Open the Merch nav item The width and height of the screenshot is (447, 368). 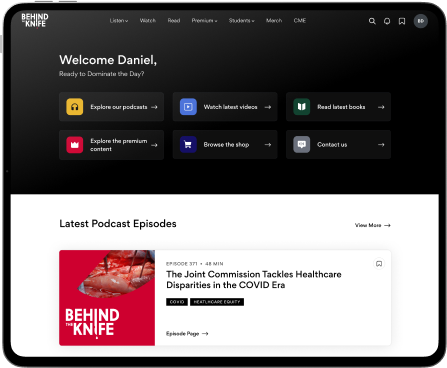[x=274, y=21]
